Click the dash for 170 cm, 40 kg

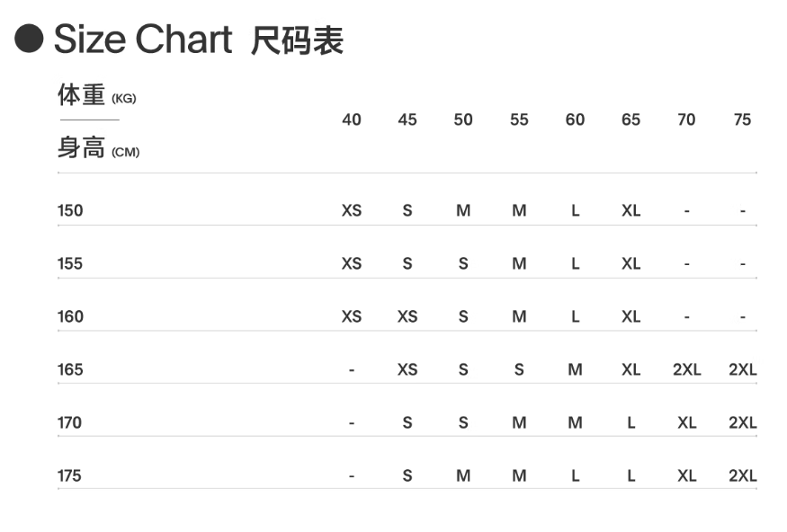tap(352, 423)
